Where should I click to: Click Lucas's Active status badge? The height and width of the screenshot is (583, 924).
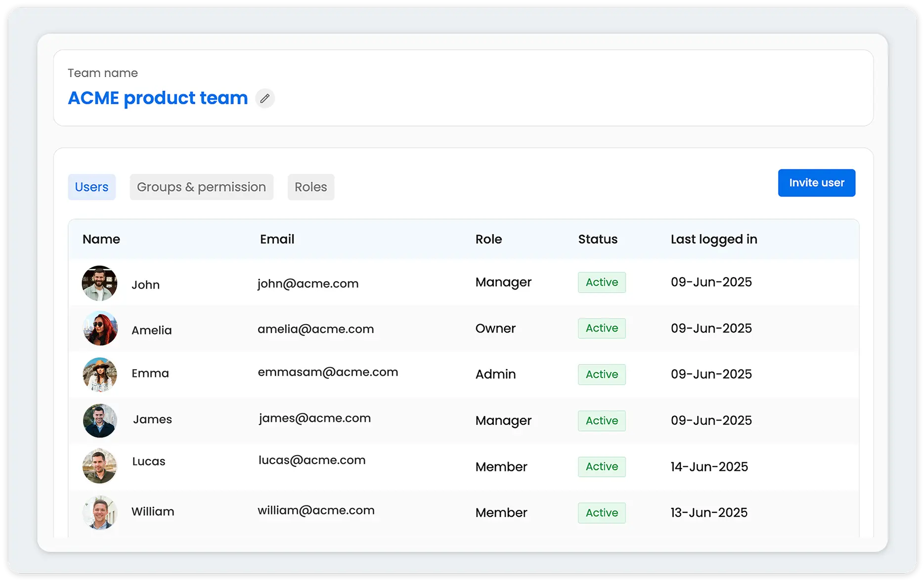[x=602, y=466]
